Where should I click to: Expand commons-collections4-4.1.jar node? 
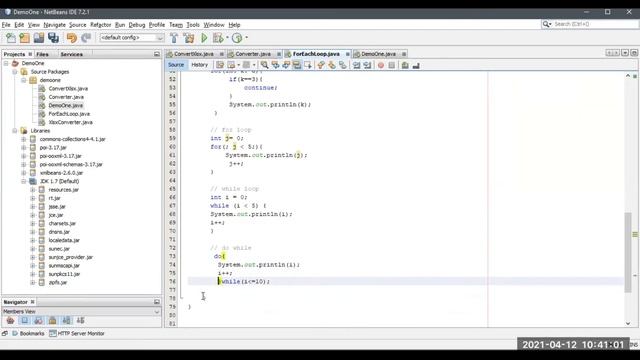pyautogui.click(x=24, y=139)
